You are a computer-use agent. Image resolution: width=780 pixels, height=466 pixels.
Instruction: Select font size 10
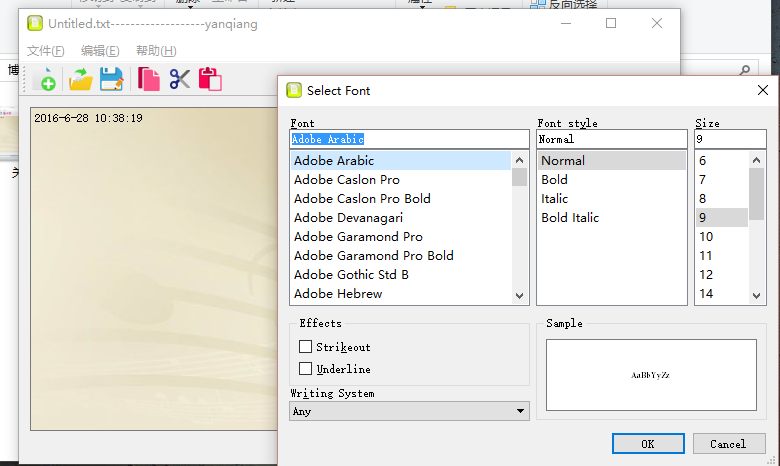(721, 236)
